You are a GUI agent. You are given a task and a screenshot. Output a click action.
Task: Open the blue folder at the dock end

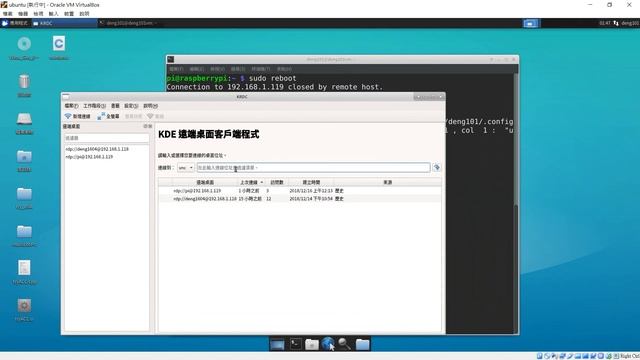pos(362,344)
